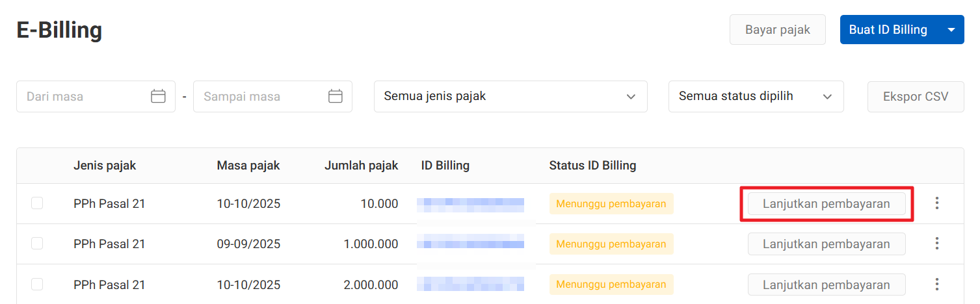Click calendar icon in Dari masa field
Screen dimensions: 980x304
point(158,96)
